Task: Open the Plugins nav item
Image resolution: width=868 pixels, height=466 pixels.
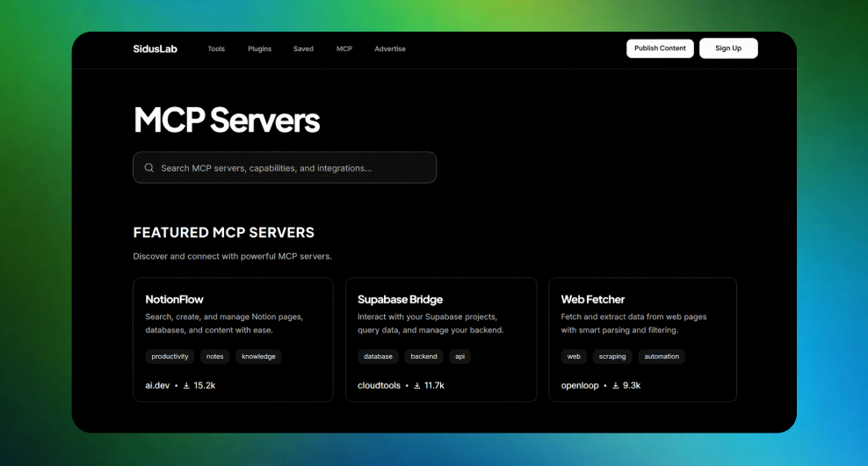Action: [x=259, y=49]
